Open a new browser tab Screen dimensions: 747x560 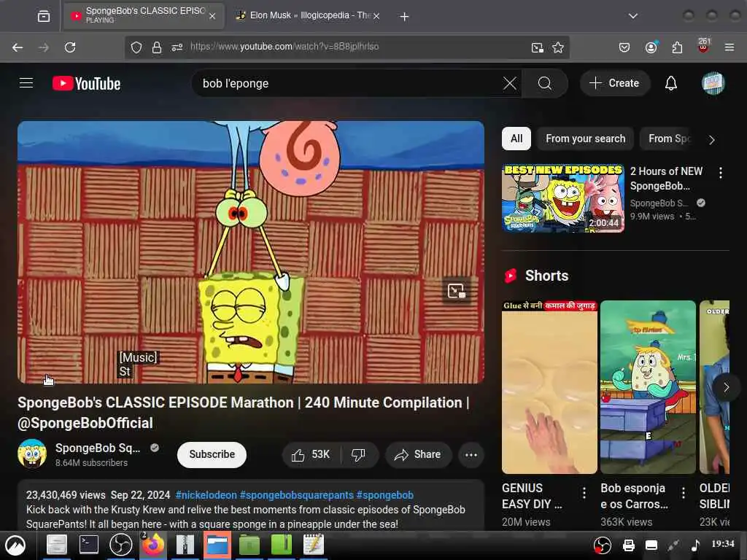(x=404, y=17)
